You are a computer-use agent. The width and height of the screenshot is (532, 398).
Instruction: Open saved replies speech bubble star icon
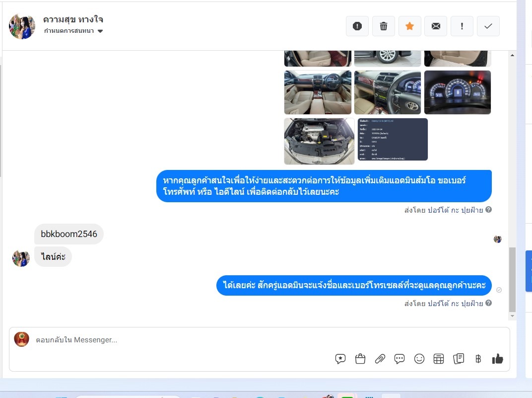point(340,359)
